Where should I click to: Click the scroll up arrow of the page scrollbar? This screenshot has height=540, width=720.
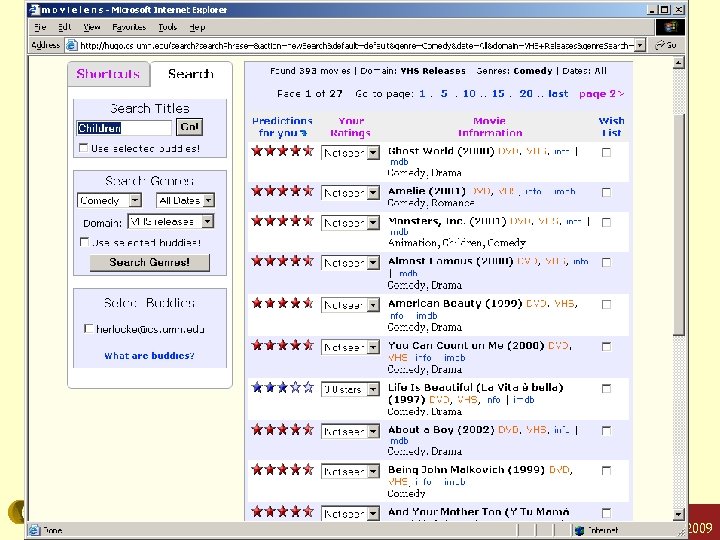coord(679,62)
